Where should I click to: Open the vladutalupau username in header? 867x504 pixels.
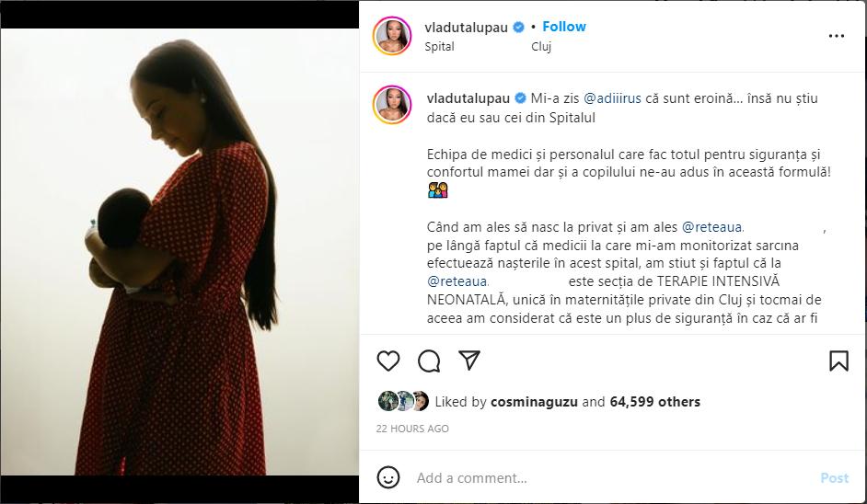pos(466,27)
